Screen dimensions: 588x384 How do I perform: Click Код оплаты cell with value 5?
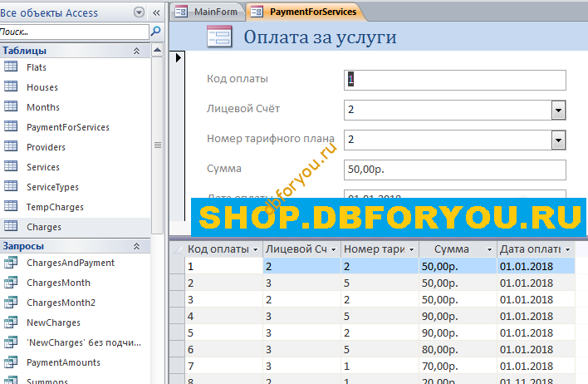(x=224, y=332)
